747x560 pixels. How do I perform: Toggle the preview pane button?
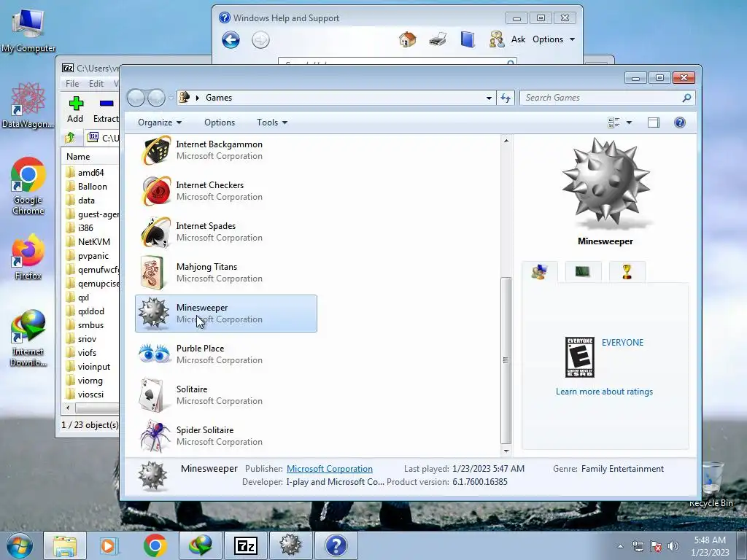point(654,122)
